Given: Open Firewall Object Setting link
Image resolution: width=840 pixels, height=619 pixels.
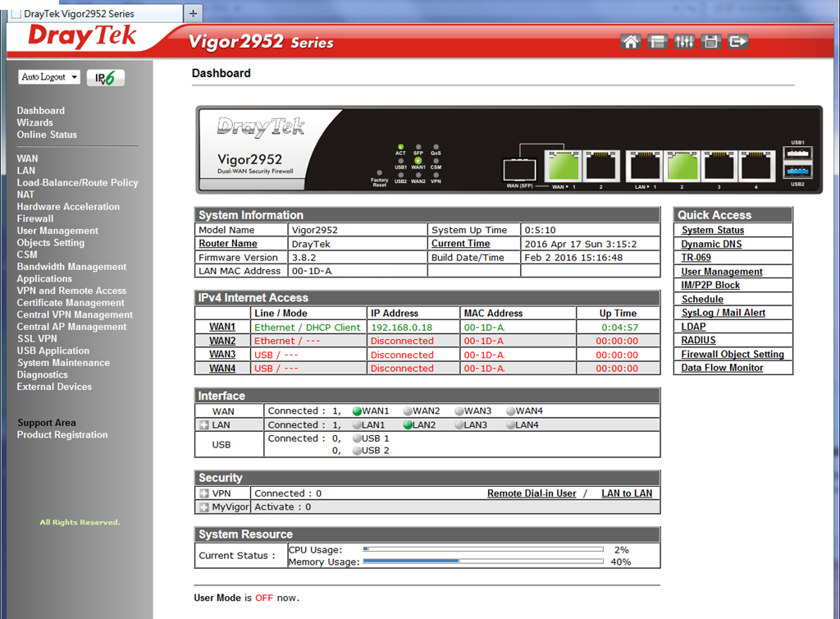Looking at the screenshot, I should 733,355.
